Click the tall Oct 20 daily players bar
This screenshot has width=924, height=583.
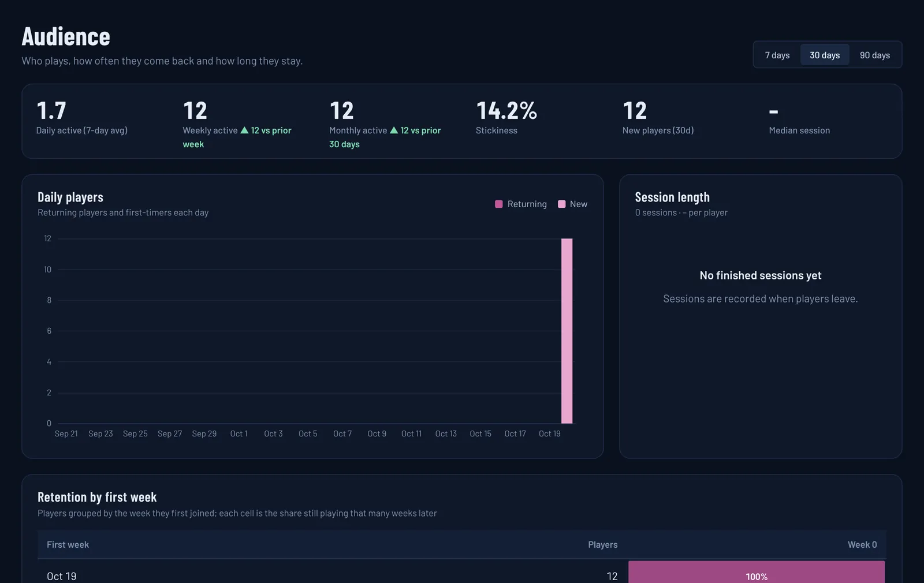coord(567,331)
